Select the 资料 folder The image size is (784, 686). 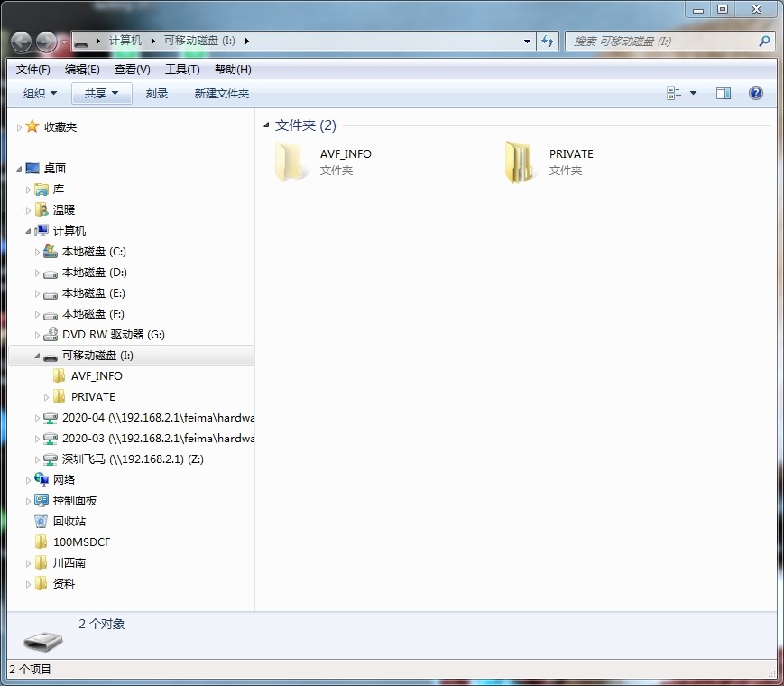point(64,583)
